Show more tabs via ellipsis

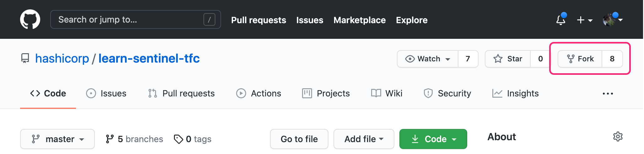click(x=608, y=94)
